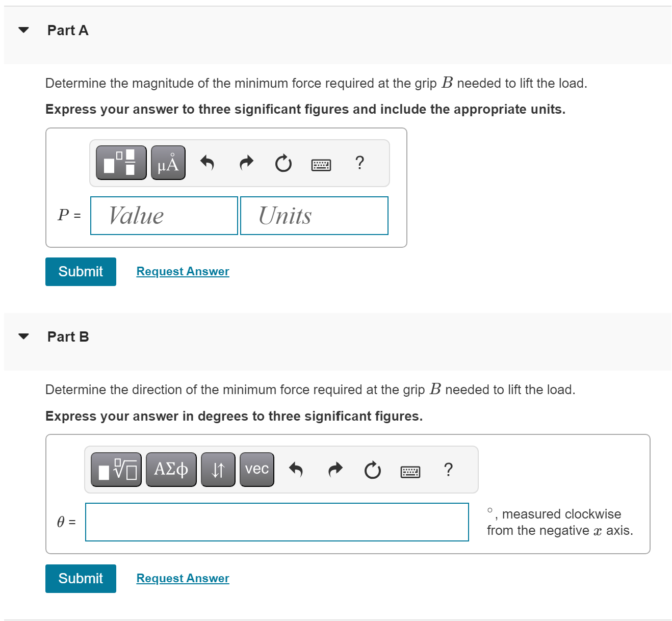Click the up-down arrows icon in Part B
The width and height of the screenshot is (672, 621).
pyautogui.click(x=218, y=469)
